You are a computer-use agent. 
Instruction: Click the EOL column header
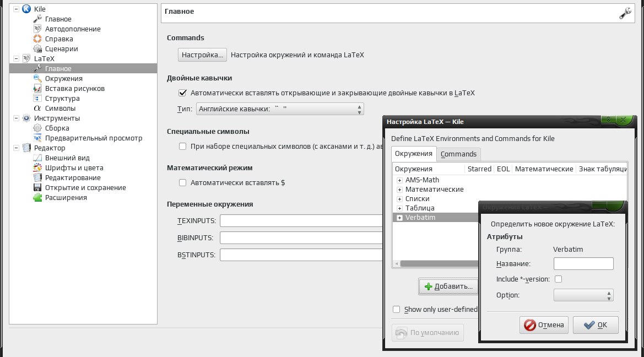tap(503, 169)
